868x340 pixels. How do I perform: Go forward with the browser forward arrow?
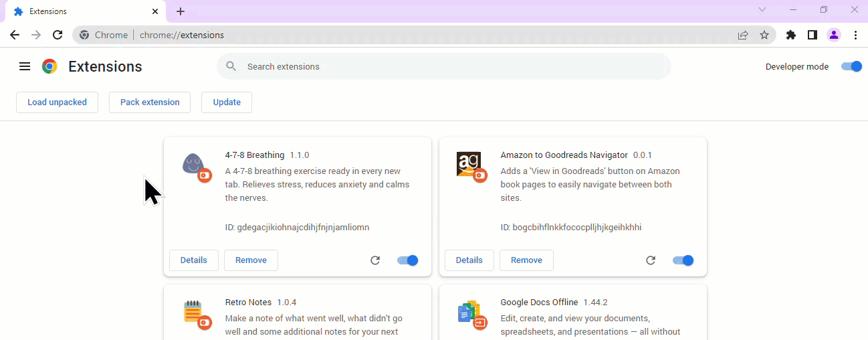point(36,35)
